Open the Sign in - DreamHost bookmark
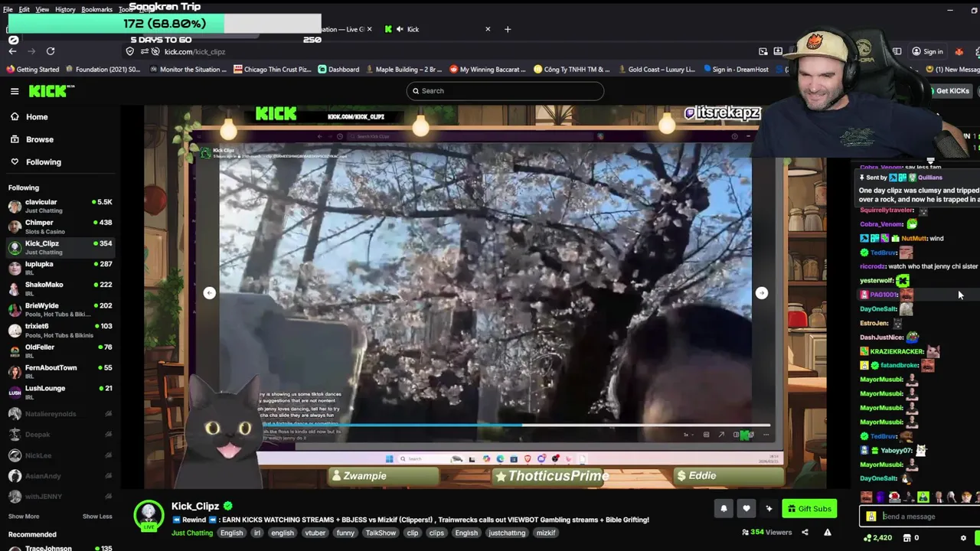The width and height of the screenshot is (980, 551). click(735, 69)
